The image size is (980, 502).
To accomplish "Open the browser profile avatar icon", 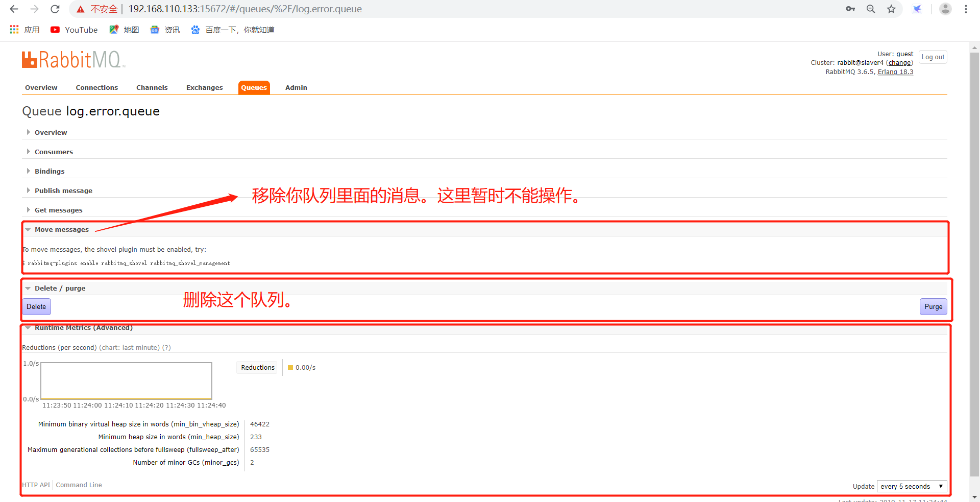I will coord(945,9).
